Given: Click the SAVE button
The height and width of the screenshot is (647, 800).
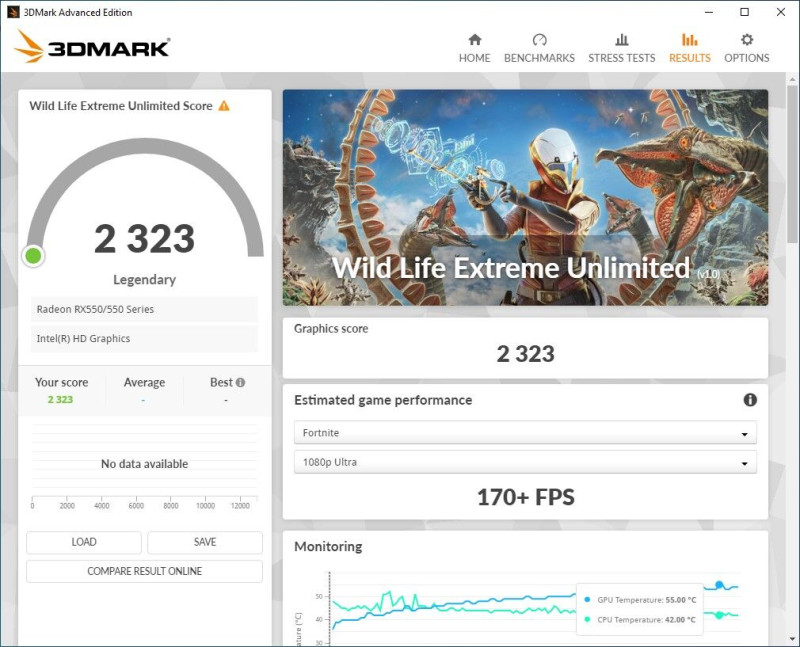Looking at the screenshot, I should [205, 542].
